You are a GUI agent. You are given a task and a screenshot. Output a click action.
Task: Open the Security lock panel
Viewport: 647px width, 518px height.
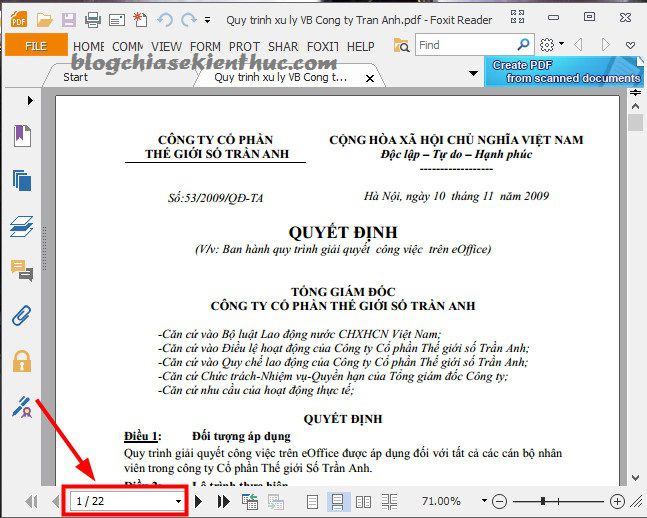tap(22, 362)
